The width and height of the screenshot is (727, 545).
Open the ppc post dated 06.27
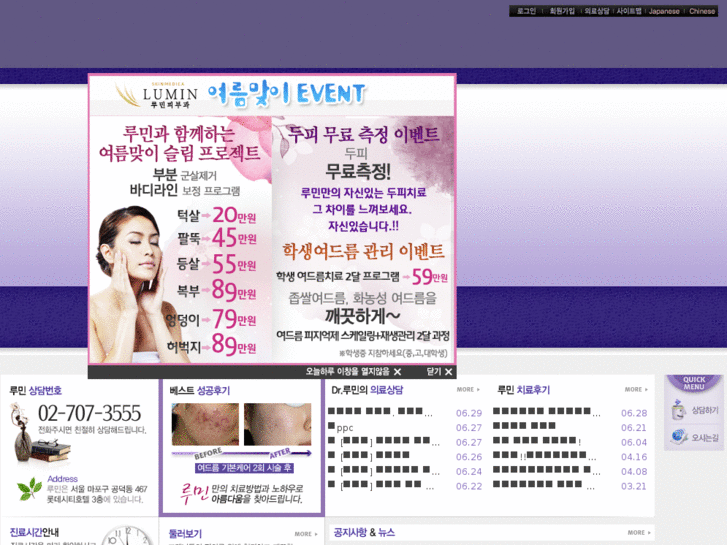tap(340, 427)
